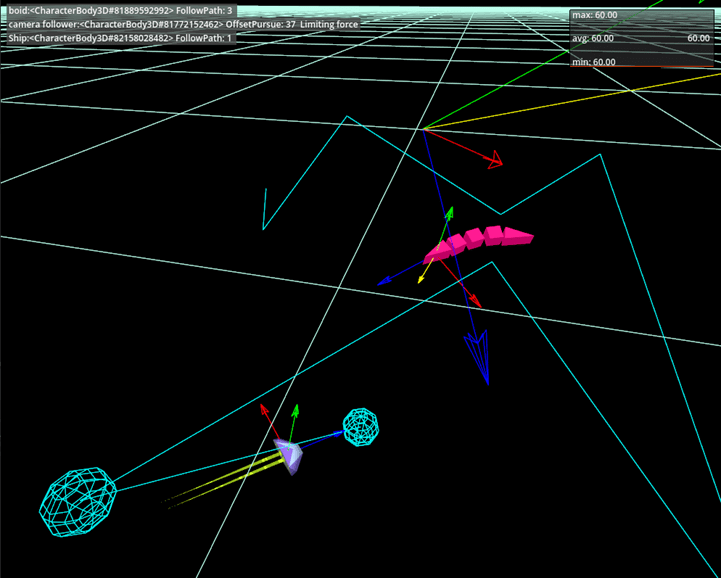
Task: Select the camera follower OffsetPursue debug line
Action: [x=182, y=24]
